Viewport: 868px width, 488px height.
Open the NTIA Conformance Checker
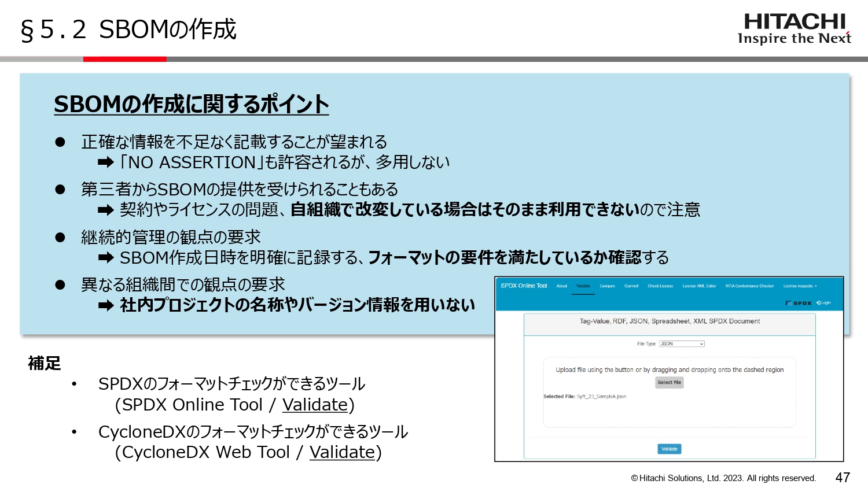pos(750,286)
